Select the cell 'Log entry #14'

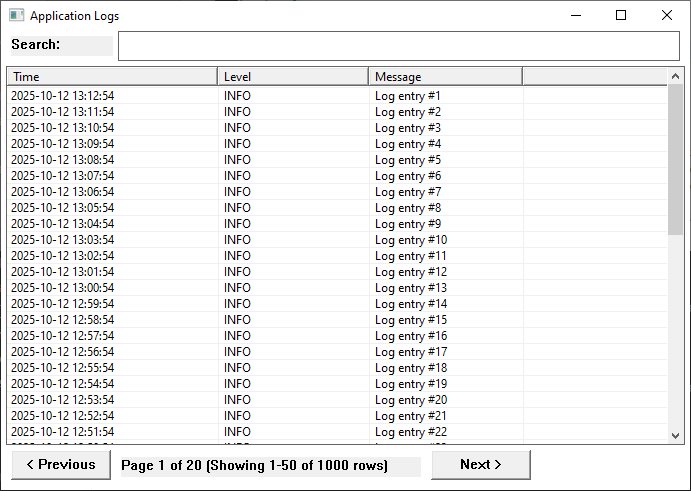point(411,304)
